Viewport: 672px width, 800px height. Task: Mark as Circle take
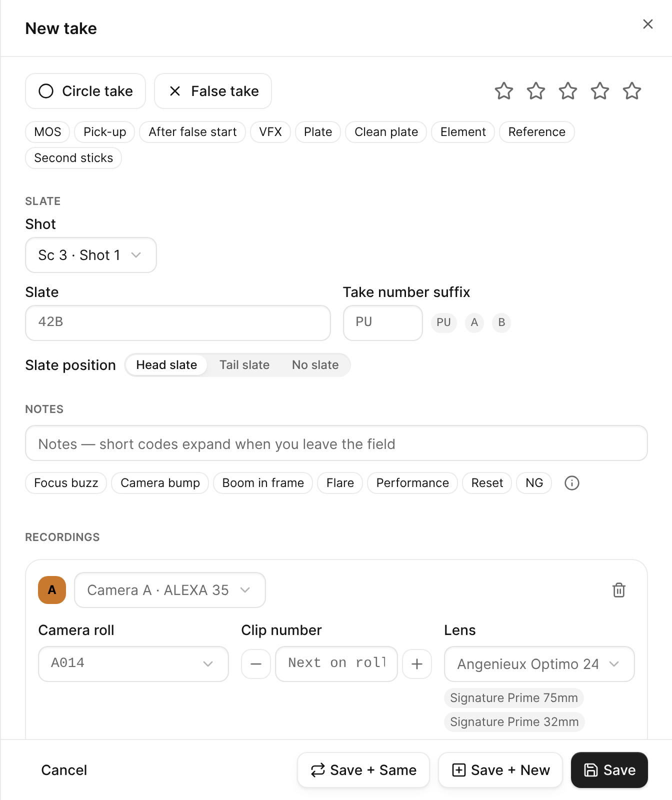(85, 91)
